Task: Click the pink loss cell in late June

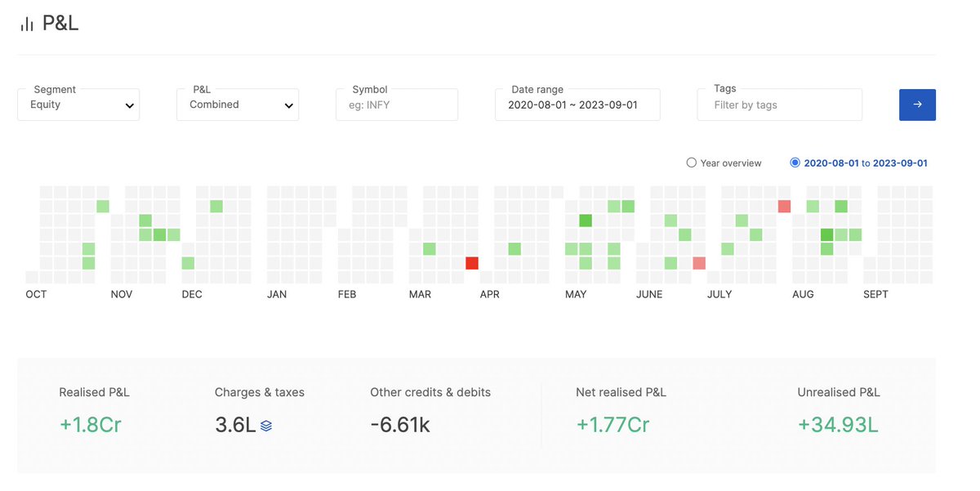Action: (x=699, y=263)
